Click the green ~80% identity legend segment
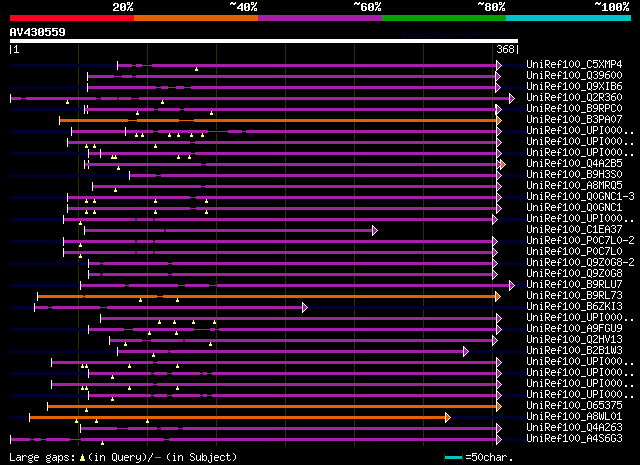This screenshot has width=640, height=465. 444,18
